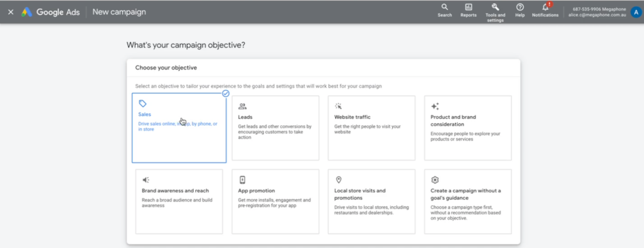The image size is (644, 248).
Task: Close the New campaign screen
Action: tap(11, 12)
